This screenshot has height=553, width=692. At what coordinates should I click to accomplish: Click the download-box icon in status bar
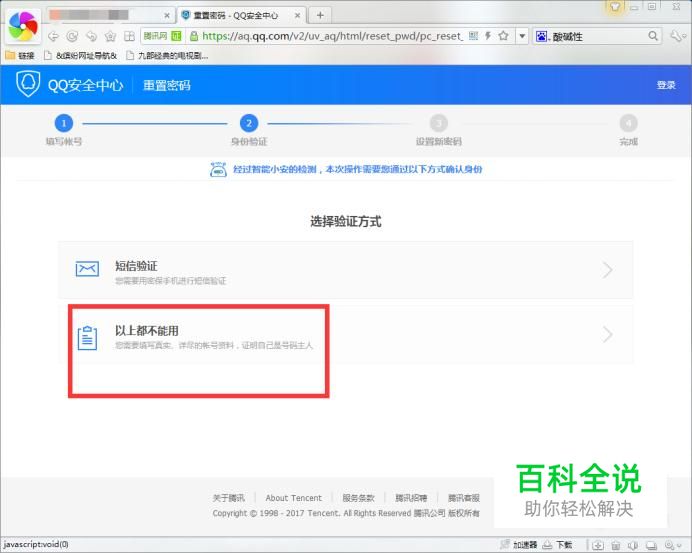click(598, 545)
